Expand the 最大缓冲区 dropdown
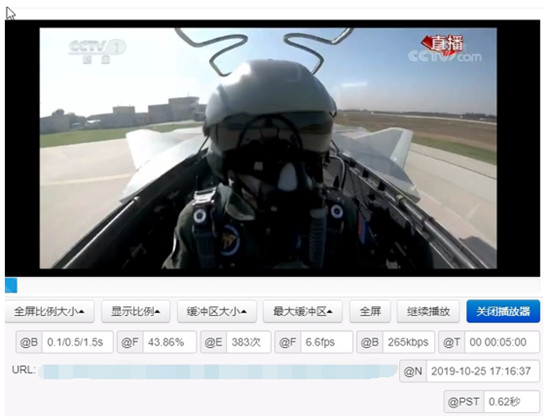Image resolution: width=550 pixels, height=420 pixels. point(303,311)
